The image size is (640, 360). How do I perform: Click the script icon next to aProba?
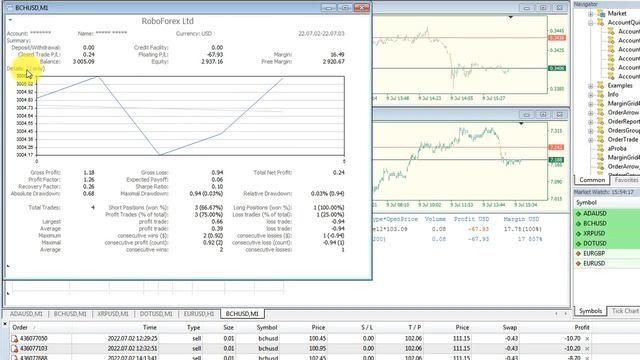pyautogui.click(x=600, y=148)
